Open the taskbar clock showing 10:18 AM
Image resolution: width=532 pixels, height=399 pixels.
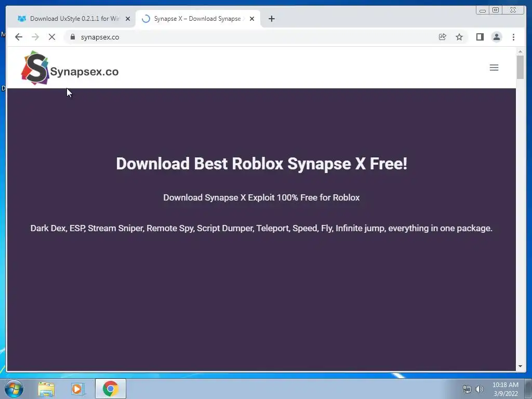coord(505,389)
